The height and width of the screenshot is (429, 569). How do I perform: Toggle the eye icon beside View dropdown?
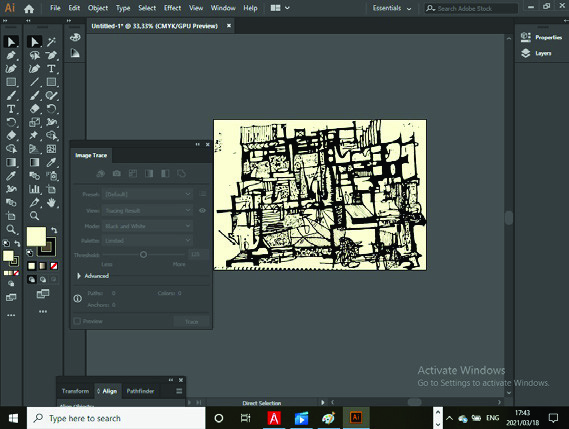[x=202, y=211]
